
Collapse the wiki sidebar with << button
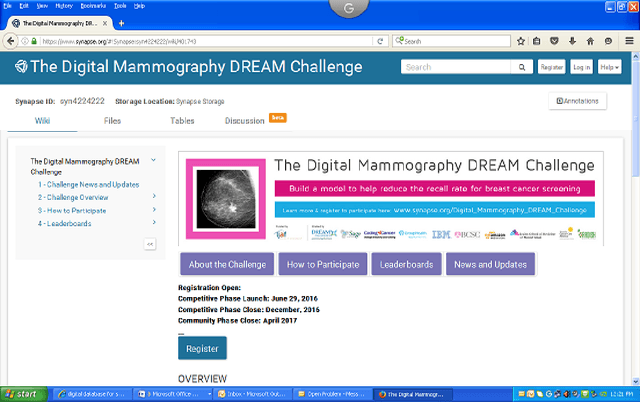tap(150, 243)
